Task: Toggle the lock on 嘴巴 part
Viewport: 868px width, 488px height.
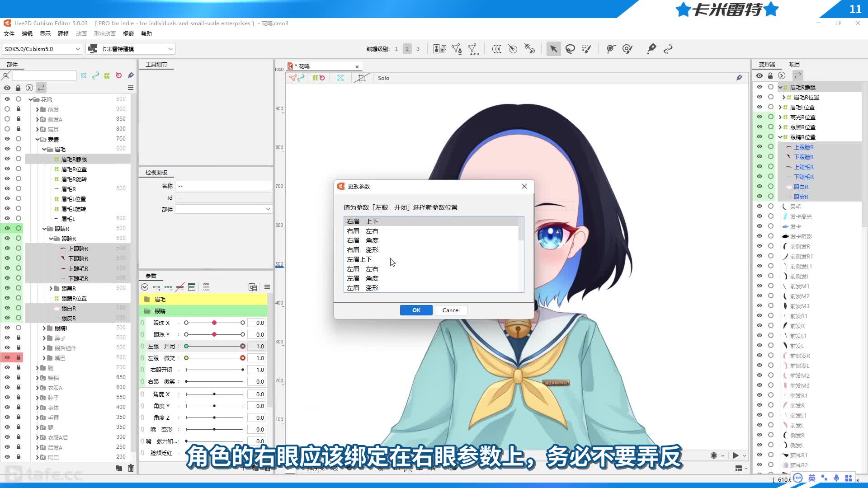Action: click(19, 357)
